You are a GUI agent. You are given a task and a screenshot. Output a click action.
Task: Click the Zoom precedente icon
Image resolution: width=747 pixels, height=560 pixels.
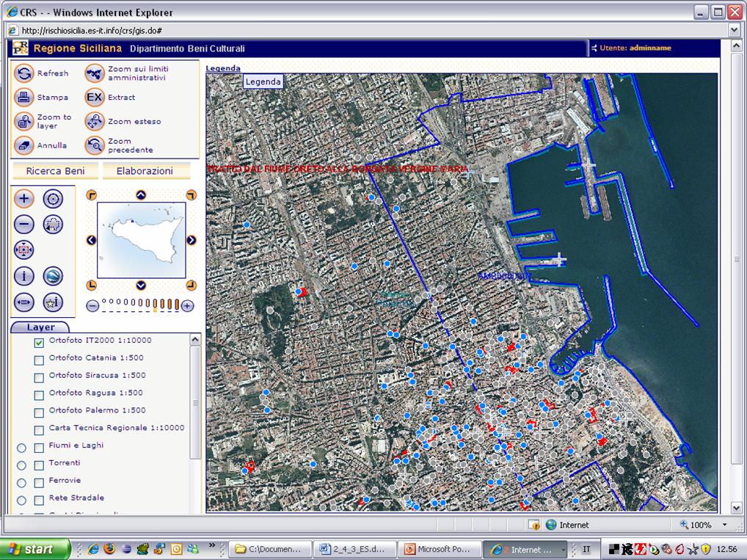pyautogui.click(x=95, y=145)
